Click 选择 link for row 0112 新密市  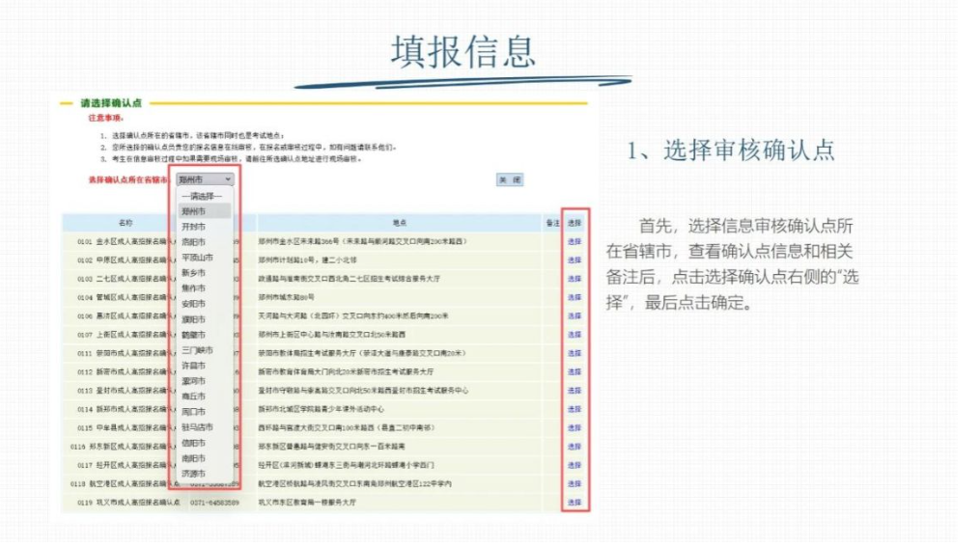[x=574, y=371]
